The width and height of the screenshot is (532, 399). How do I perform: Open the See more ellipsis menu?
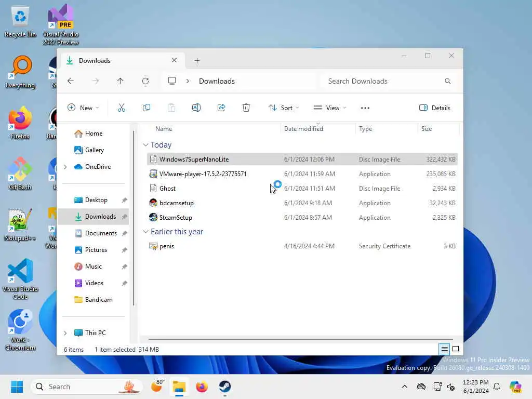click(x=365, y=108)
